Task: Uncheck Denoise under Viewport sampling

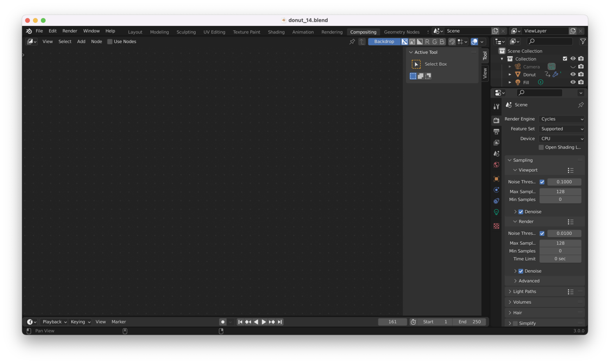Action: click(521, 212)
